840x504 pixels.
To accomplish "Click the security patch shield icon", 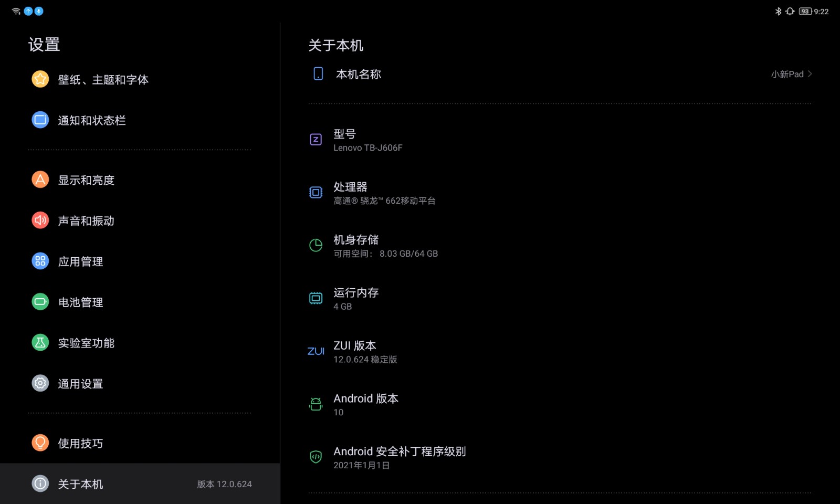I will pos(316,457).
